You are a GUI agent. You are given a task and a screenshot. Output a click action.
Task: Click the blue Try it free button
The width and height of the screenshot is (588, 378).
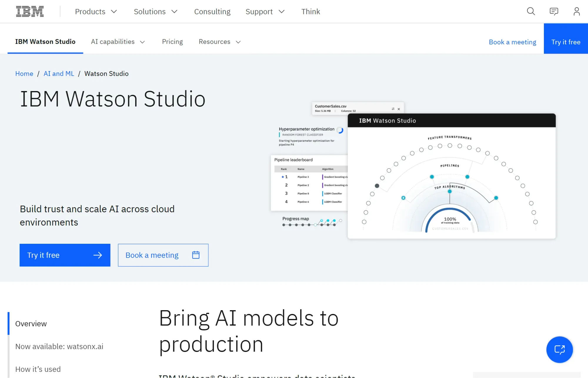(x=65, y=255)
